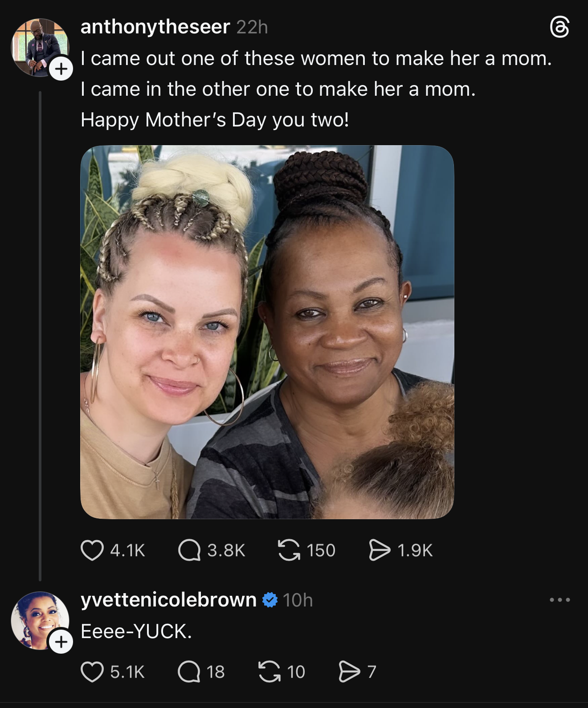This screenshot has height=708, width=588.
Task: Like anthonytheseer's post with heart icon
Action: [x=92, y=550]
